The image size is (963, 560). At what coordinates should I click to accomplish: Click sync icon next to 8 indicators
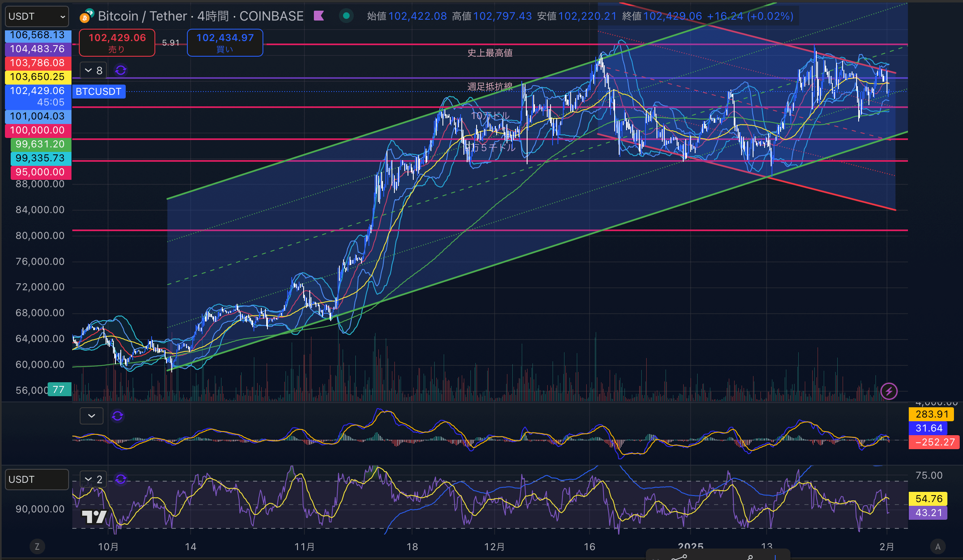click(x=121, y=71)
